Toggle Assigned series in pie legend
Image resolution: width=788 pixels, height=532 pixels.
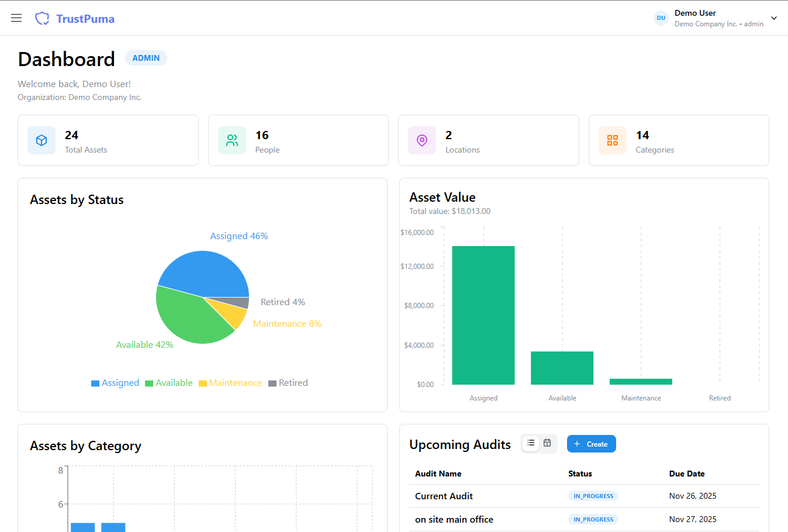[115, 383]
